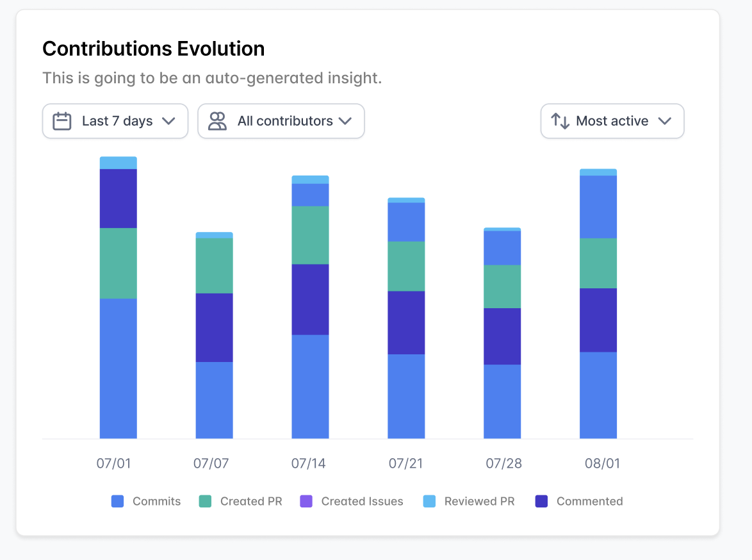Select the 08/01 stacked bar

(598, 304)
